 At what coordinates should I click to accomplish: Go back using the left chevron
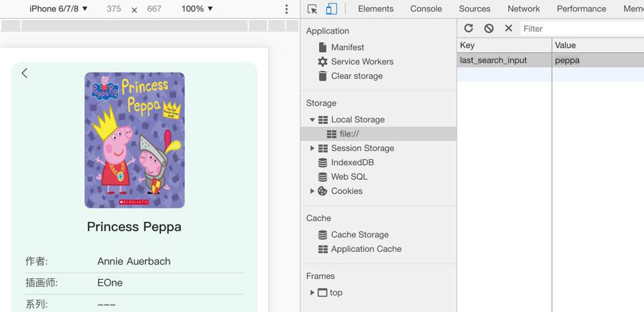point(24,73)
